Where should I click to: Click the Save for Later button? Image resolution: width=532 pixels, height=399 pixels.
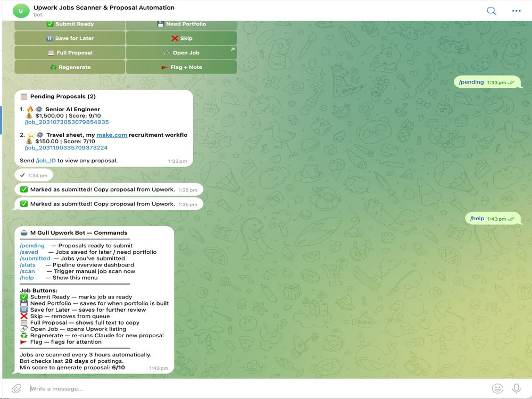70,38
